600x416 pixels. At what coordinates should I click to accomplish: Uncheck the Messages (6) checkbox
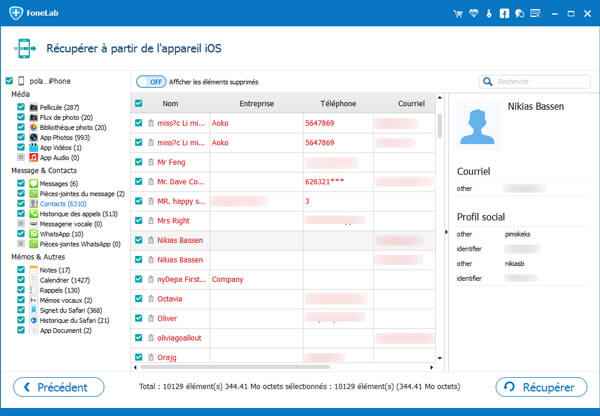pos(21,183)
